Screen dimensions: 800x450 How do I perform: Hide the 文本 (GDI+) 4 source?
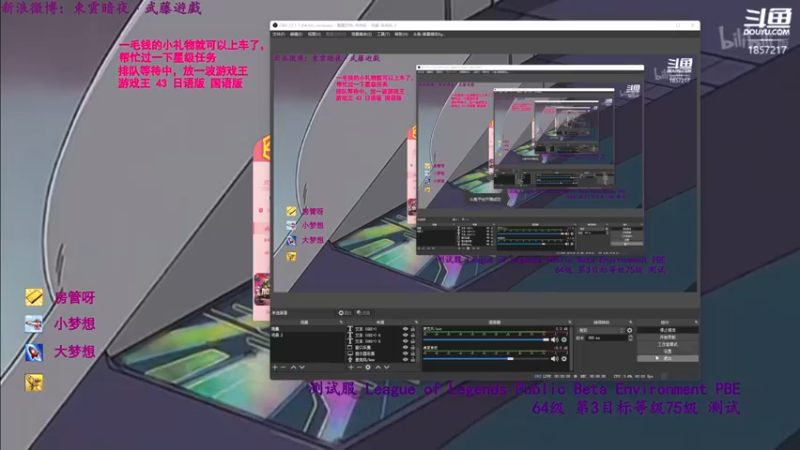tap(406, 335)
